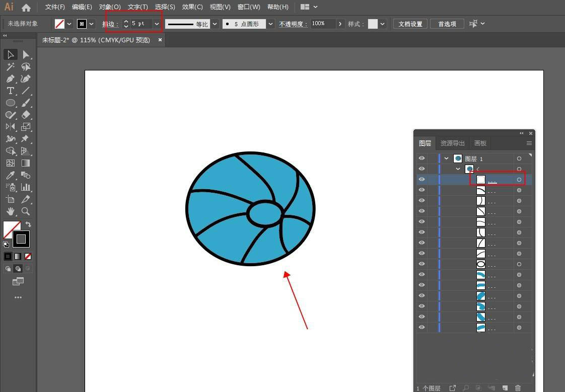The height and width of the screenshot is (392, 565).
Task: Enable Draw Behind mode in toolbox
Action: (18, 269)
